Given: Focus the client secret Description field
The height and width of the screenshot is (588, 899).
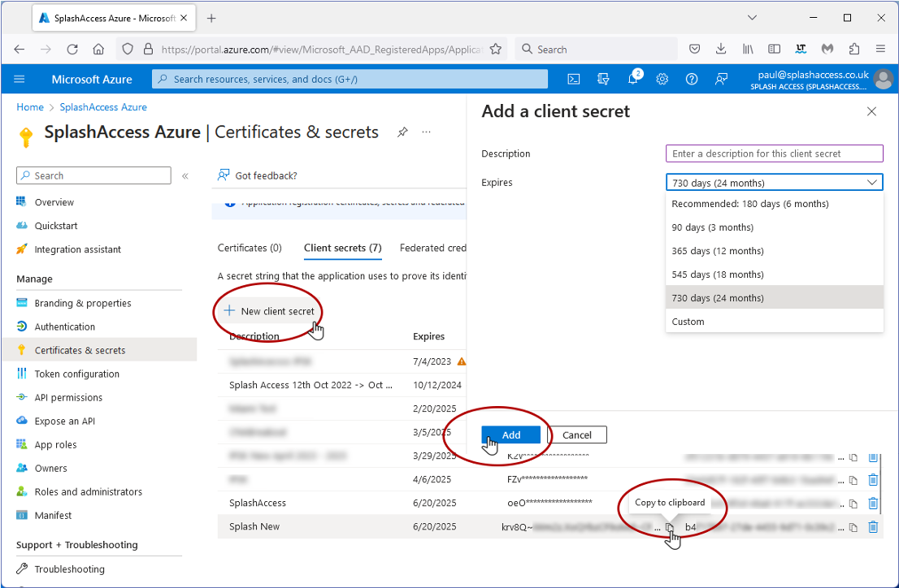Looking at the screenshot, I should 774,153.
